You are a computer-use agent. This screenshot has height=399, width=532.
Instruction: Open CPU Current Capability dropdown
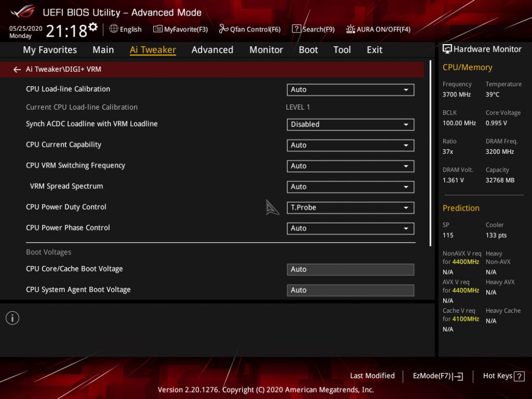(351, 145)
